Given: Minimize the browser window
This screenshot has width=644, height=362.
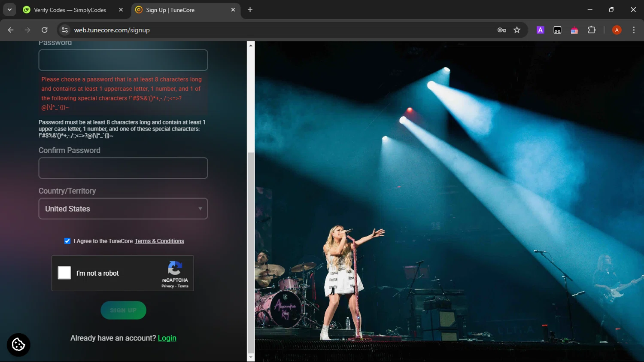Looking at the screenshot, I should pos(590,9).
